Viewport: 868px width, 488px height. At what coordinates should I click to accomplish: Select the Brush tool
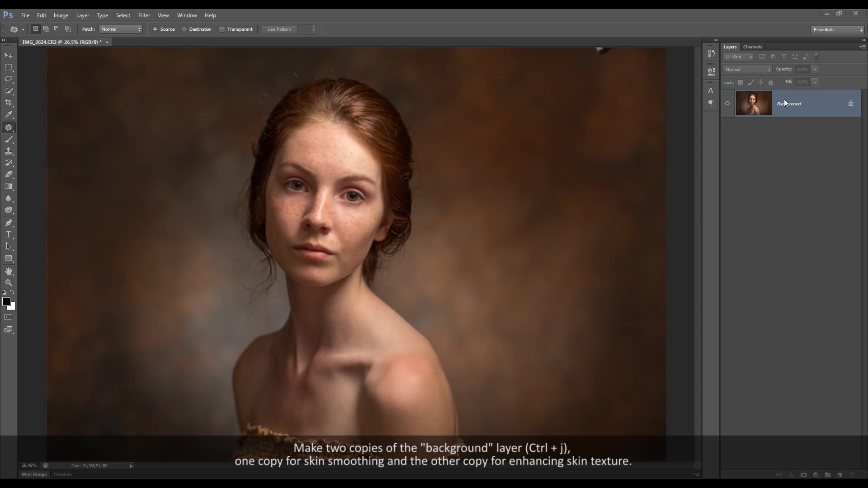tap(9, 139)
